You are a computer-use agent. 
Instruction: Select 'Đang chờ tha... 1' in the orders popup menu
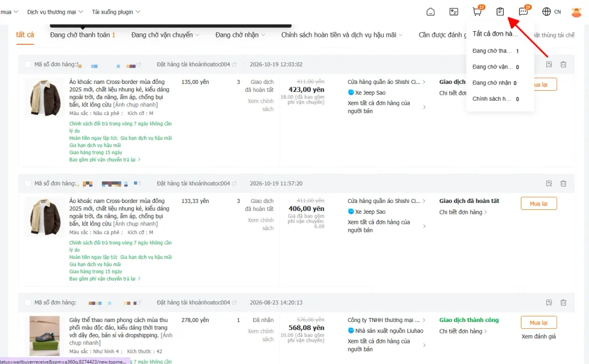[495, 51]
